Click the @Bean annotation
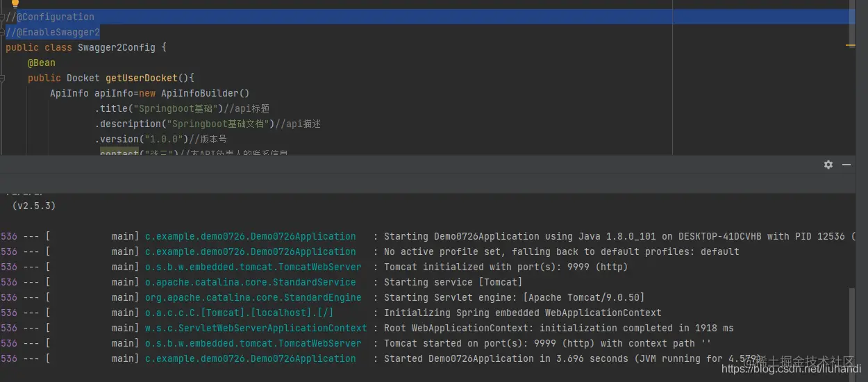The height and width of the screenshot is (382, 868). coord(42,63)
